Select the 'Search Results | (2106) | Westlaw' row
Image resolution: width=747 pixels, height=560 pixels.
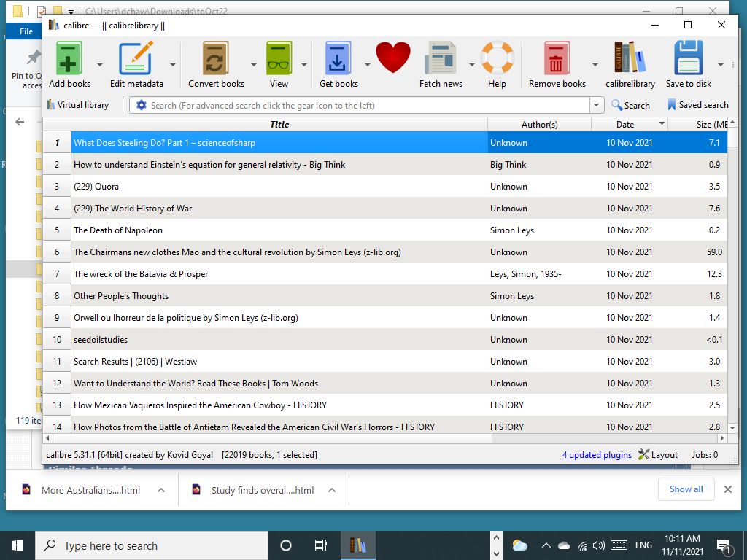tap(399, 362)
